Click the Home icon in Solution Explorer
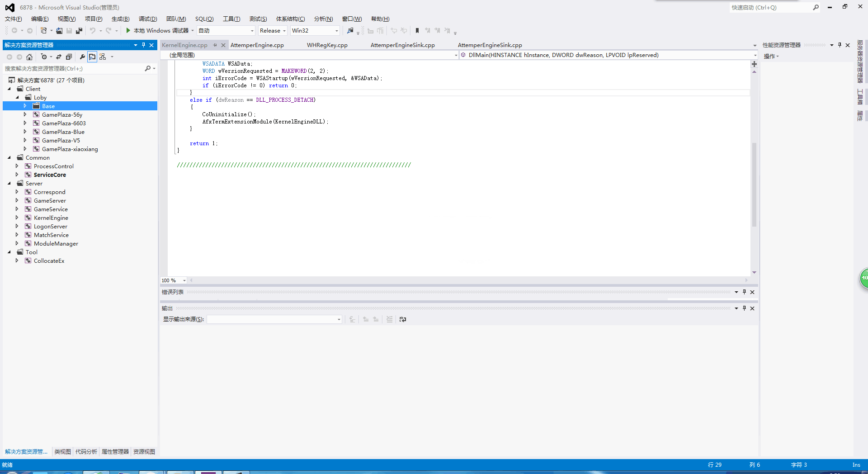 tap(29, 57)
